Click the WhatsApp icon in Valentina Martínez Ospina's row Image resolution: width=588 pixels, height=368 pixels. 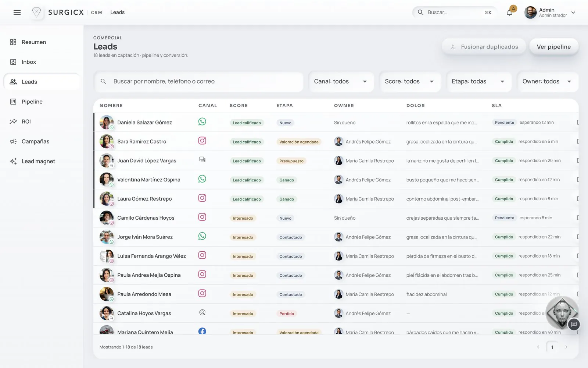coord(202,179)
